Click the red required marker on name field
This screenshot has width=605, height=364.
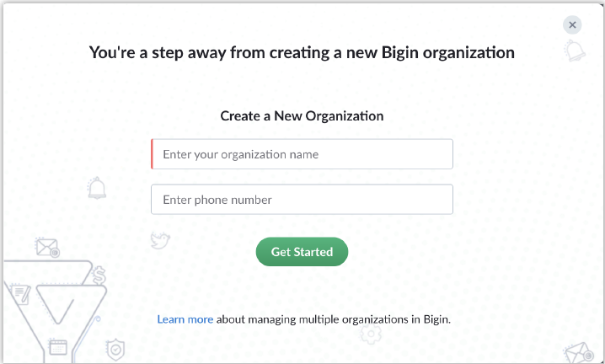pos(152,154)
